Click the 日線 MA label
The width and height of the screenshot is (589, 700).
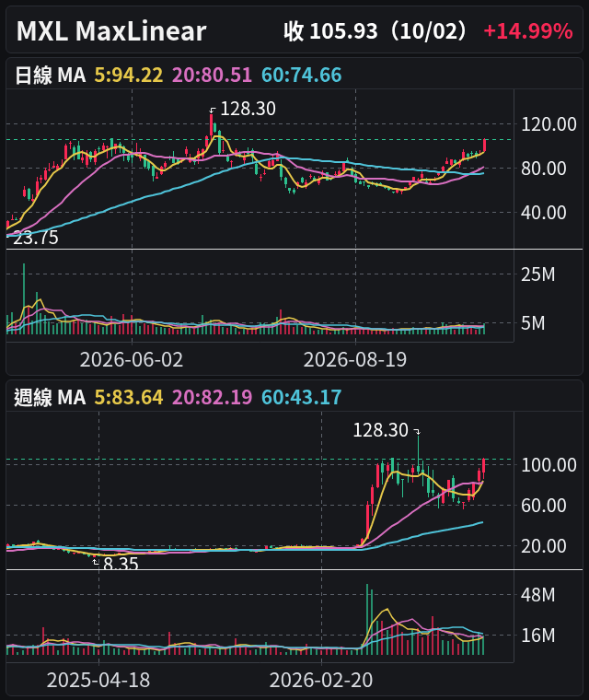click(50, 75)
